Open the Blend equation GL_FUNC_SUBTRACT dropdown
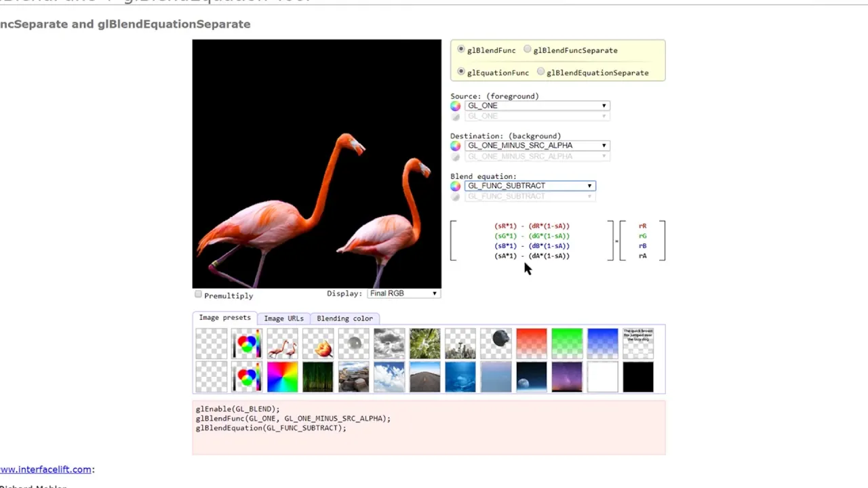The width and height of the screenshot is (868, 488). pyautogui.click(x=530, y=186)
